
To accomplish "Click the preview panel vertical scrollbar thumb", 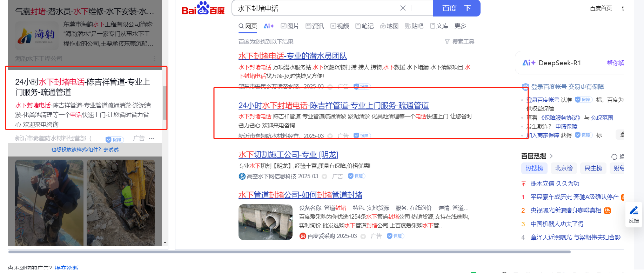I will pyautogui.click(x=165, y=103).
